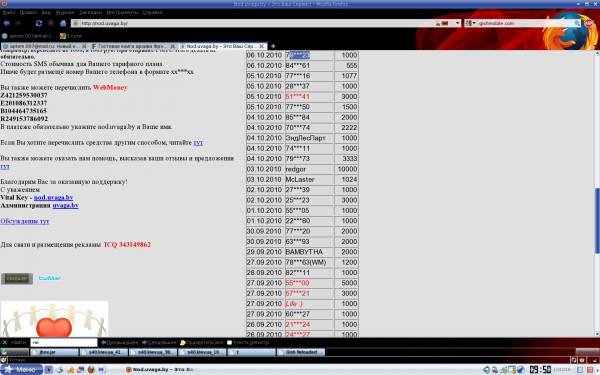Open the Меню start button on taskbar
This screenshot has height=375, width=600.
21,370
